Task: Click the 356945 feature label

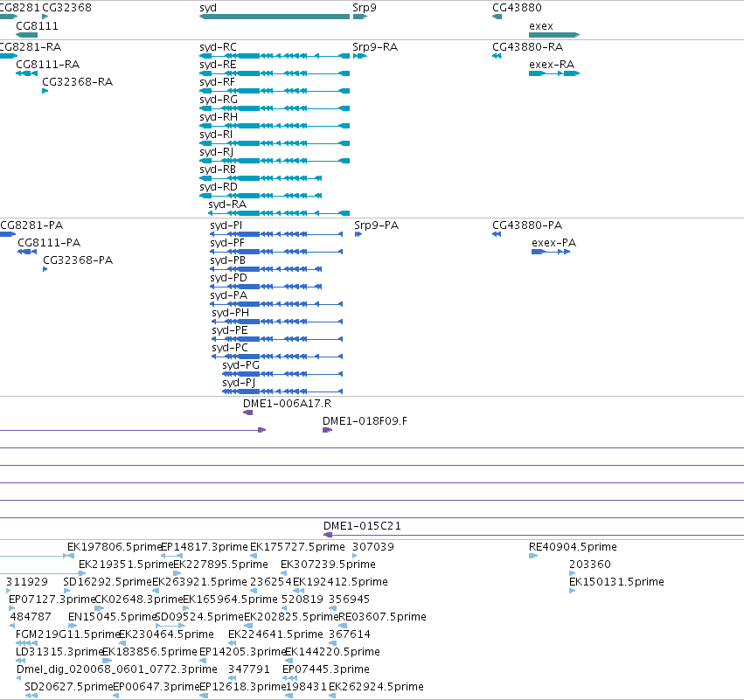Action: coord(349,600)
